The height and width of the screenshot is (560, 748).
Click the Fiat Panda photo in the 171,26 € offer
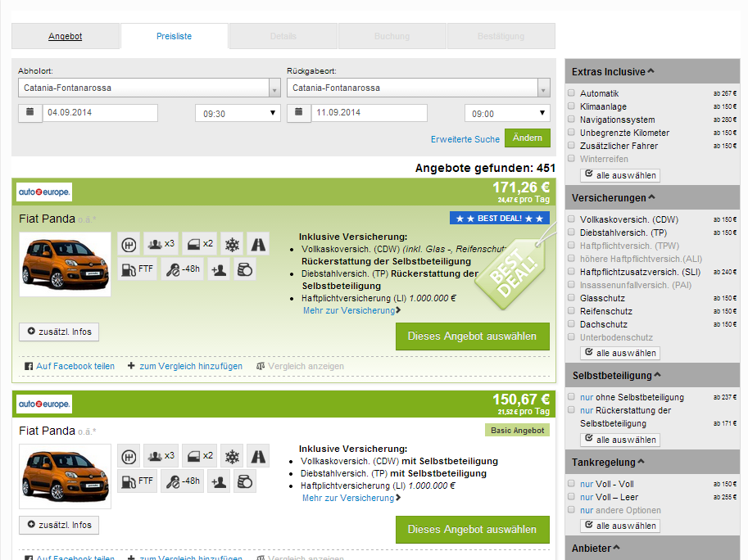66,264
